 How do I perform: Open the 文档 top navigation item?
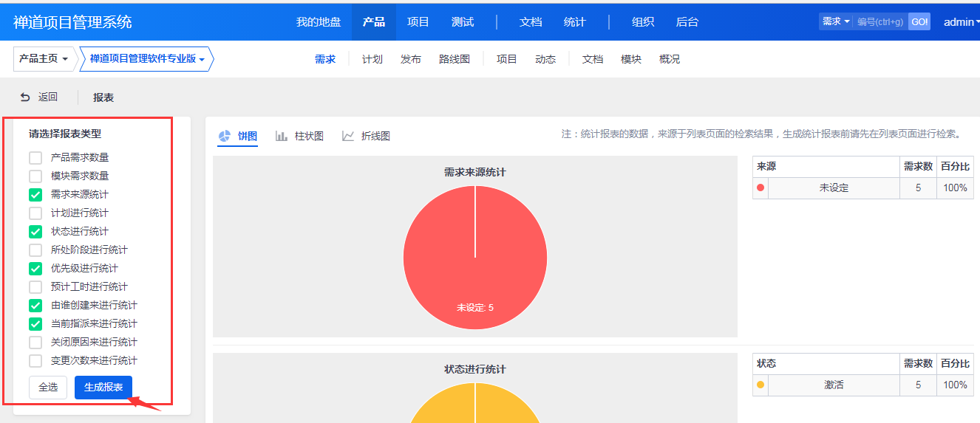531,22
